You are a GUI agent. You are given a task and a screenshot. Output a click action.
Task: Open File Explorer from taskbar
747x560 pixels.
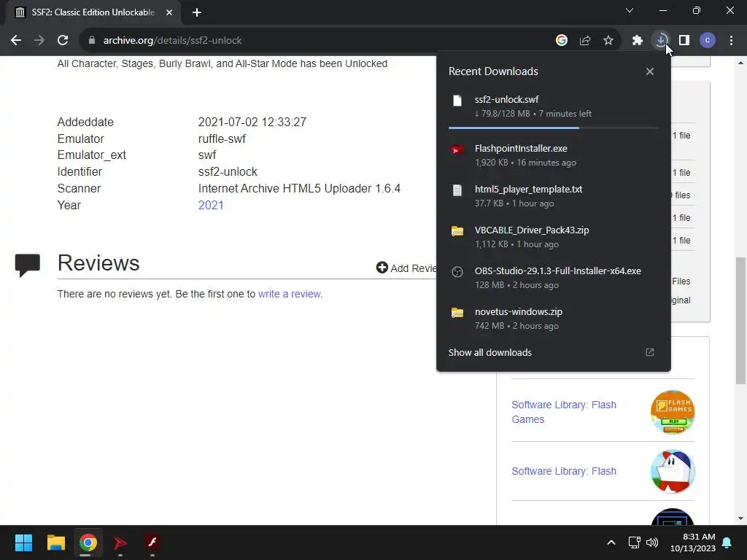coord(55,542)
